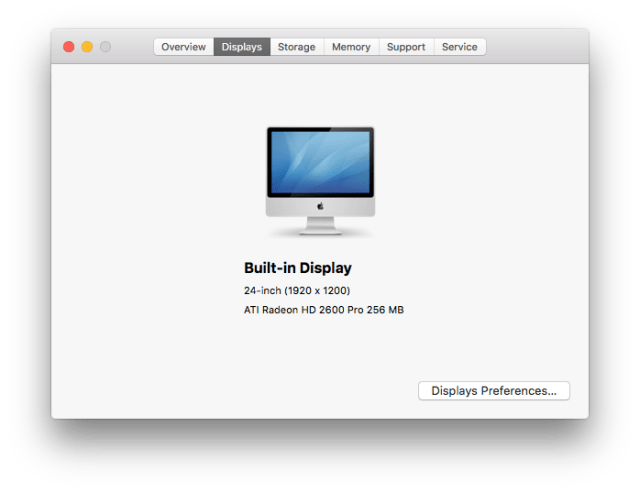Click the iMac's blue wallpaper screen

click(x=320, y=162)
